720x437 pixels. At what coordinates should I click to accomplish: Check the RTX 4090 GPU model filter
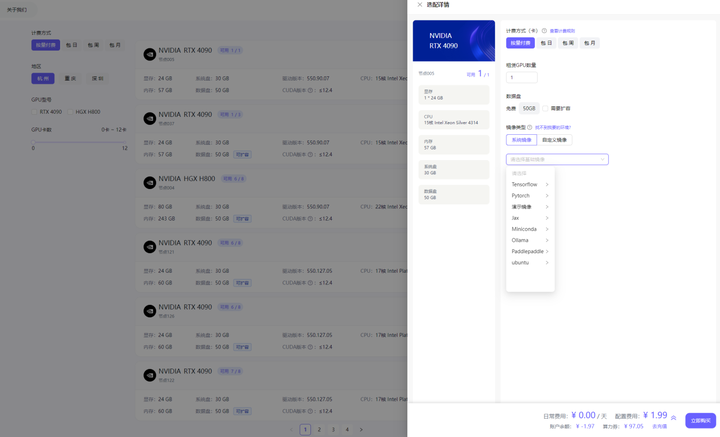34,112
